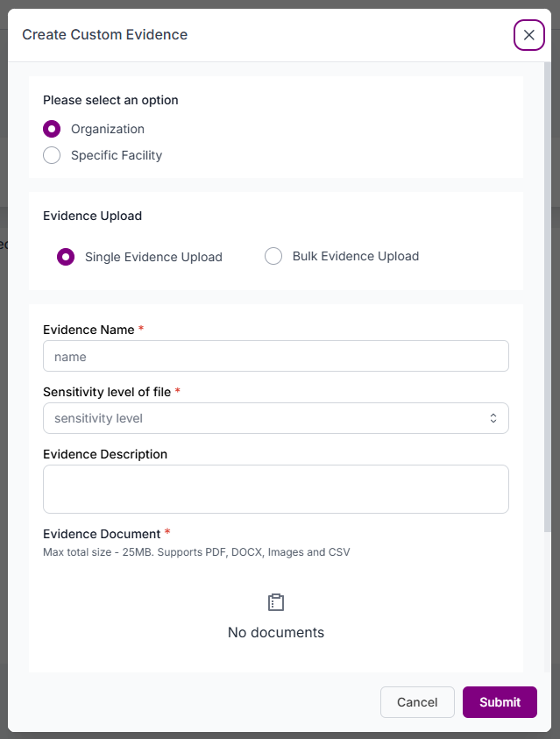Click into the Evidence Description text area
The image size is (560, 739).
(275, 488)
